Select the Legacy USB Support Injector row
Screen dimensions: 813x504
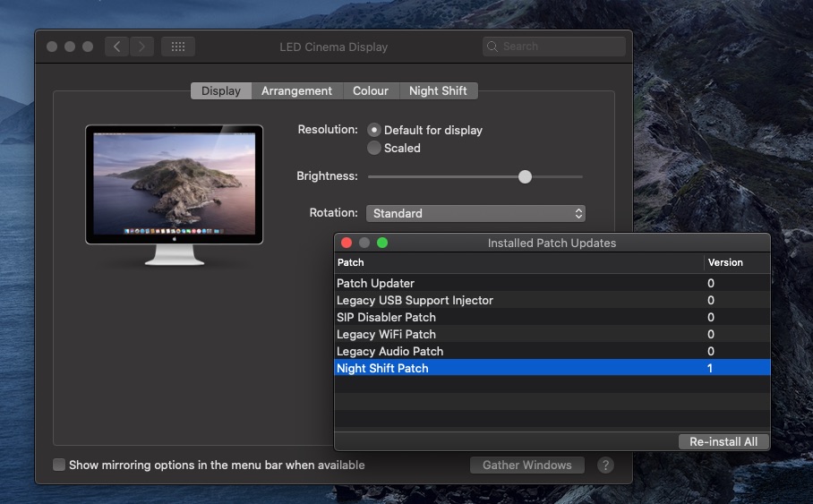coord(552,300)
